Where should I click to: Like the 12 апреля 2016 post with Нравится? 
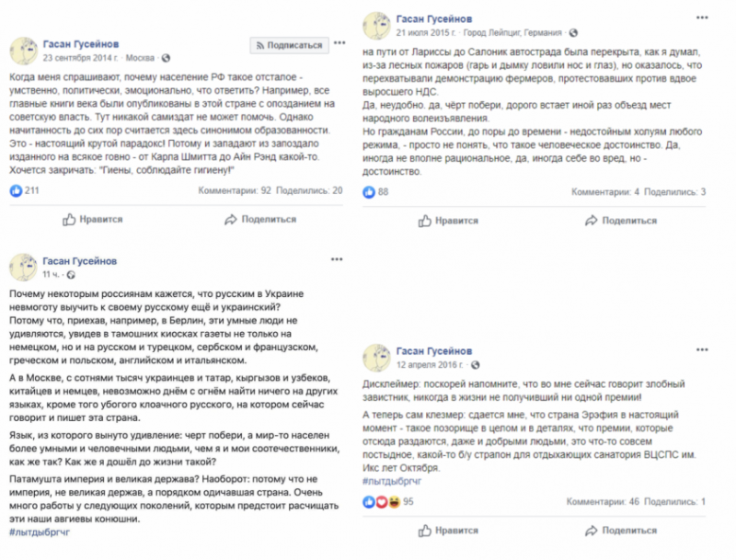pos(448,531)
